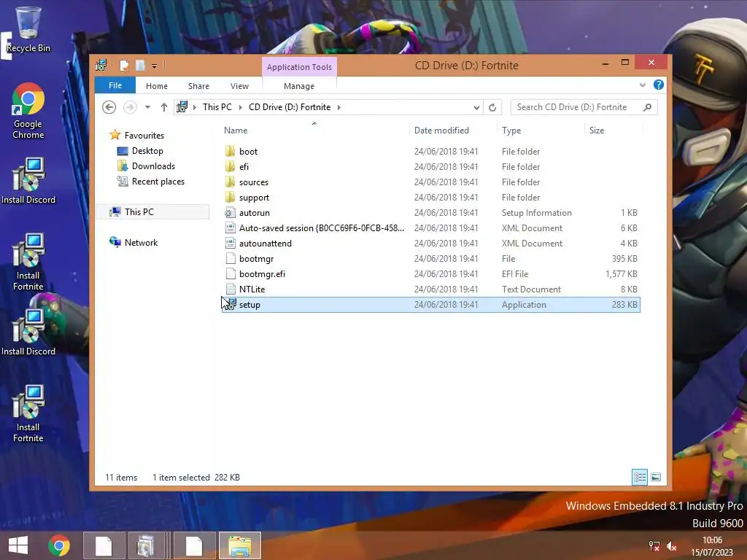Select This PC in navigation pane
This screenshot has height=560, width=747.
152,212
